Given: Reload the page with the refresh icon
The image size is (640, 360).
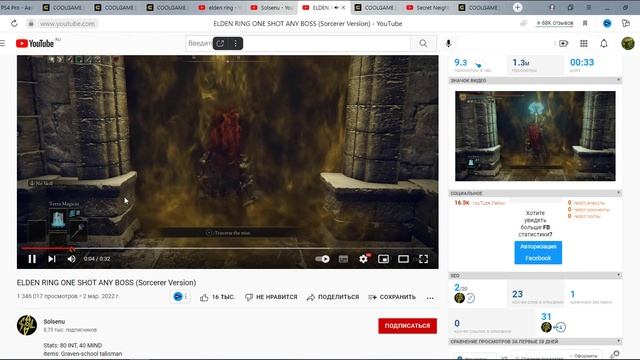Looking at the screenshot, I should click(14, 24).
